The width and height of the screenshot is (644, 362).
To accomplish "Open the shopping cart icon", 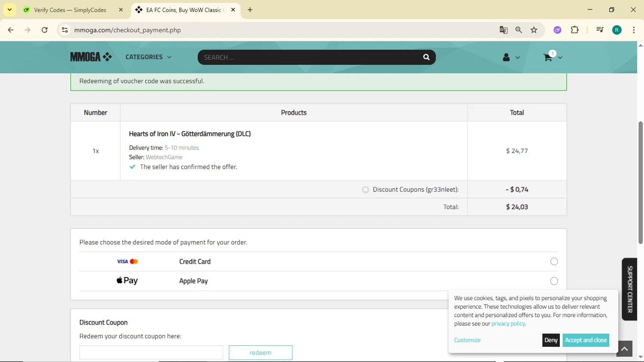I will [548, 57].
